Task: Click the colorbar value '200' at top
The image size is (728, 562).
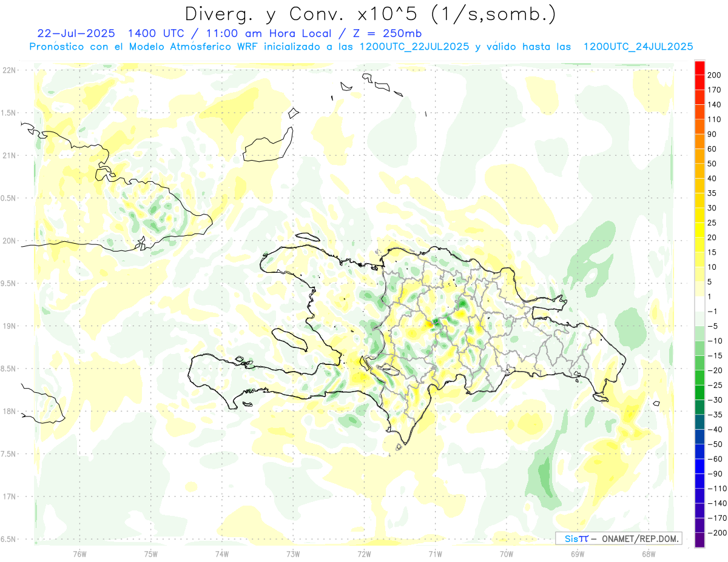Action: [x=714, y=75]
